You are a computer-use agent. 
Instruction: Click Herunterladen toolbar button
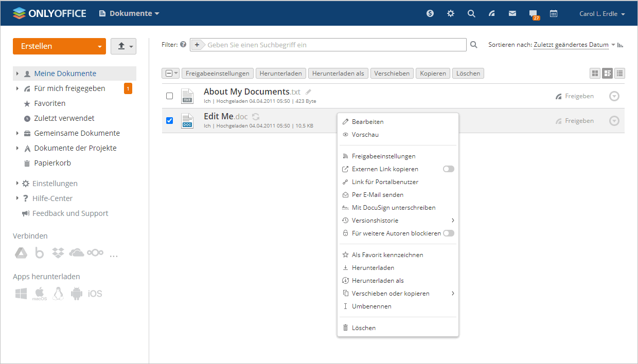coord(280,74)
